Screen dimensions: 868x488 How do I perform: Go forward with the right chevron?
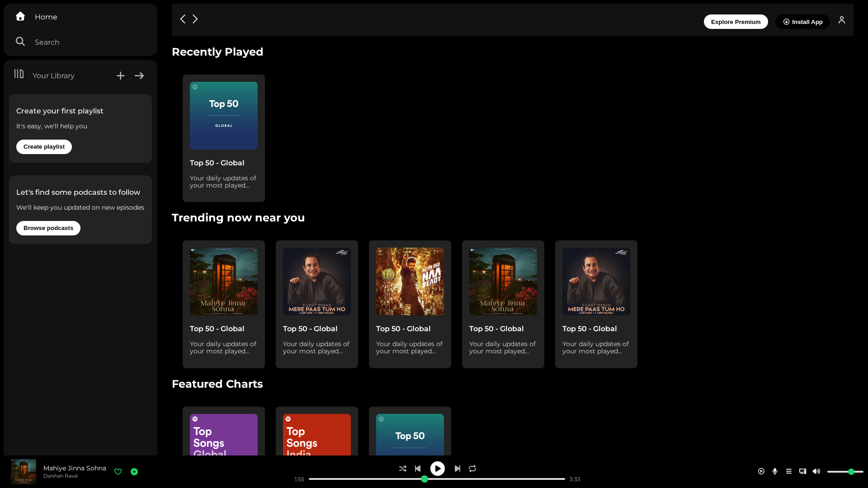point(195,19)
